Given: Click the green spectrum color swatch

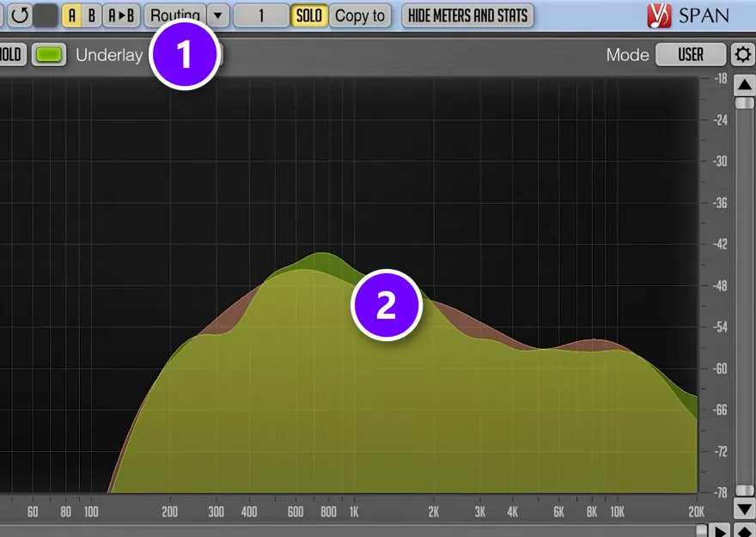Looking at the screenshot, I should (x=49, y=54).
